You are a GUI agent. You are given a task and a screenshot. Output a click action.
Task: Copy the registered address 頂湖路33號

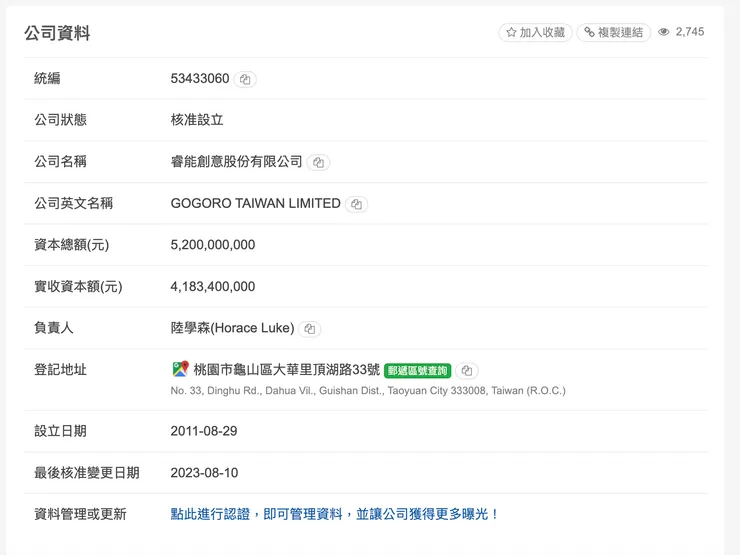coord(467,370)
